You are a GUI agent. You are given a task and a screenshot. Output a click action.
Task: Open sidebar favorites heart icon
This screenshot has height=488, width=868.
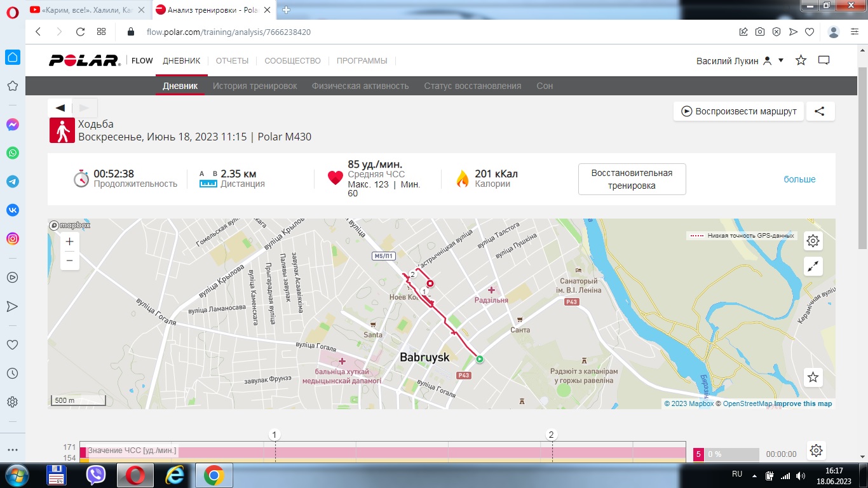(x=12, y=344)
